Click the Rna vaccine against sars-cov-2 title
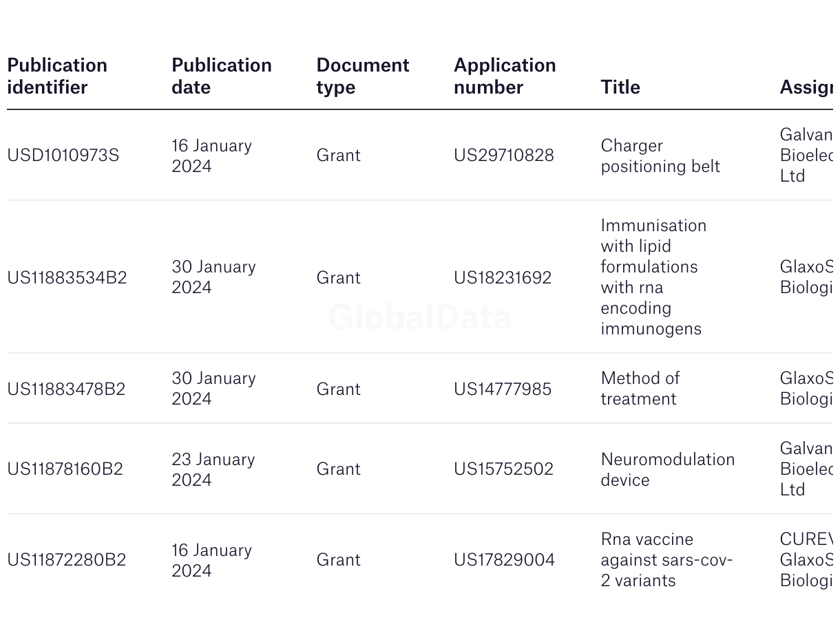The height and width of the screenshot is (633, 840). tap(666, 560)
